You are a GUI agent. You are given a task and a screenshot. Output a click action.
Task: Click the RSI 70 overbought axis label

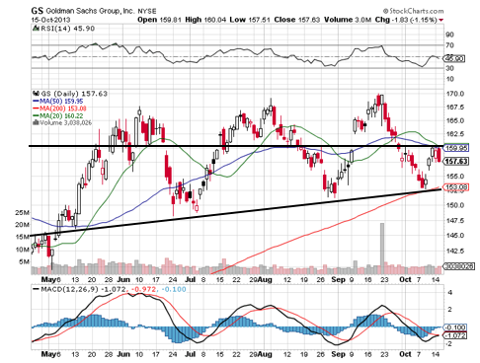tap(450, 45)
